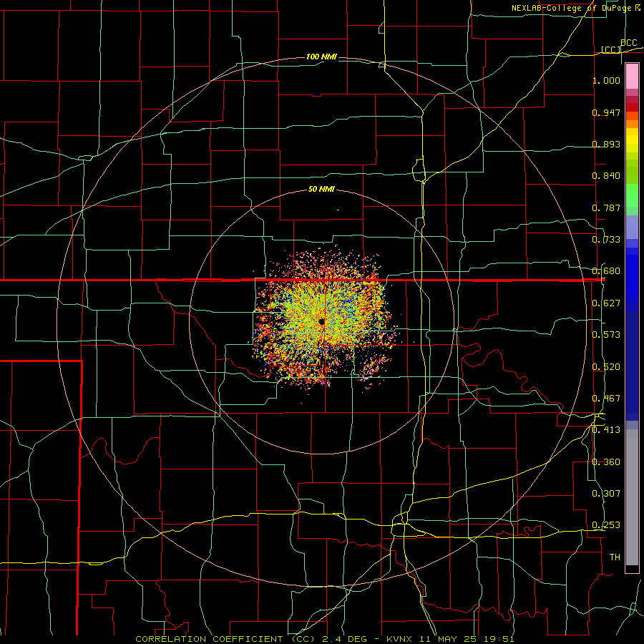
Task: Click the DCC label above the color bar
Action: pos(629,43)
